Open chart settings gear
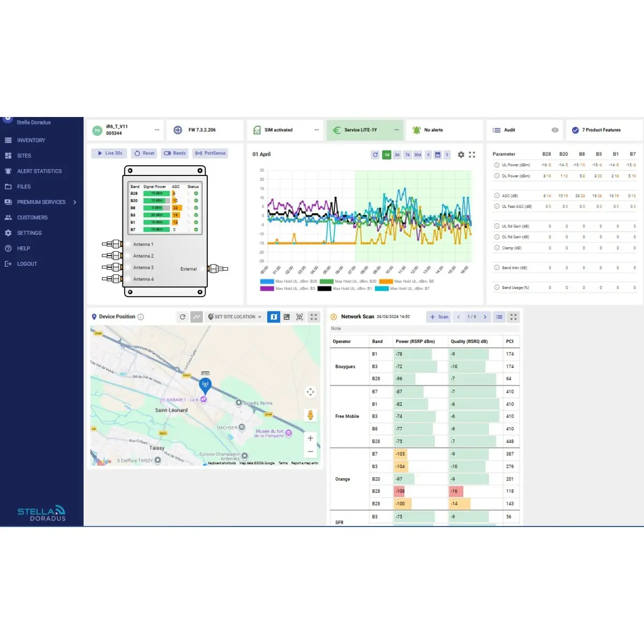 [x=461, y=155]
